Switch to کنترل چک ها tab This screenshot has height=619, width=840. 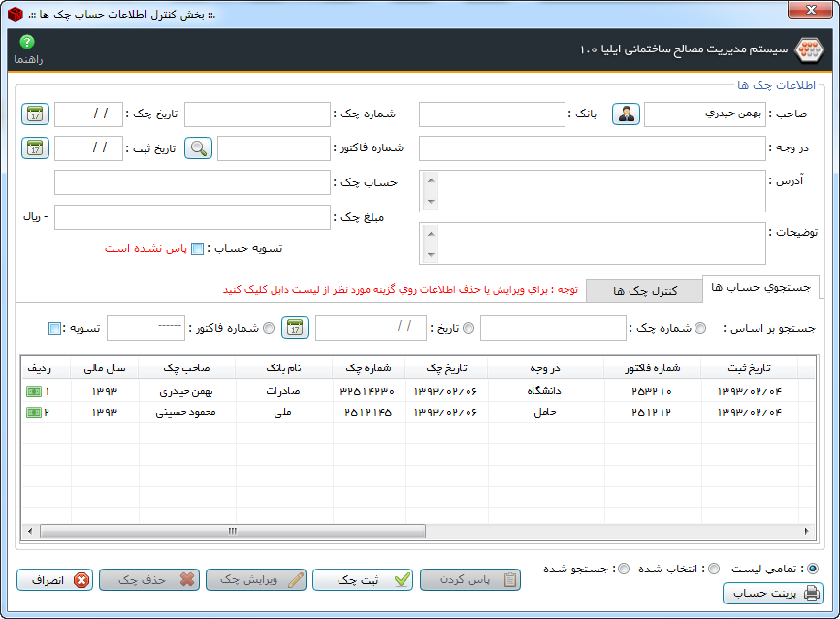[644, 291]
